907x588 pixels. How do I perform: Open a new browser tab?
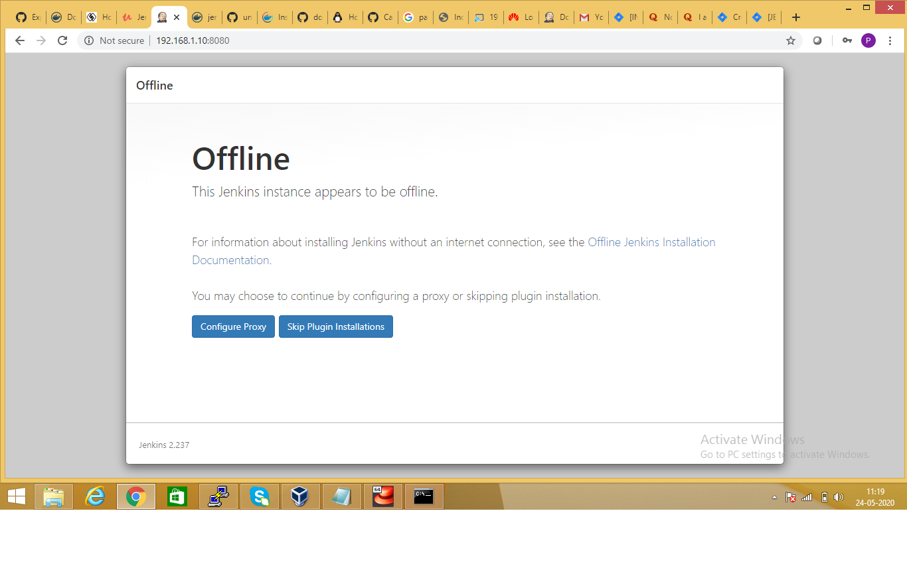tap(796, 17)
